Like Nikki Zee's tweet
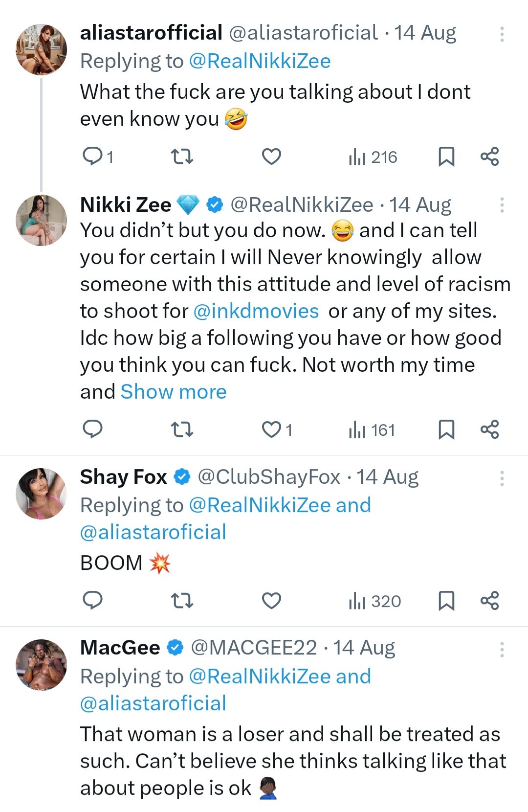 271,429
